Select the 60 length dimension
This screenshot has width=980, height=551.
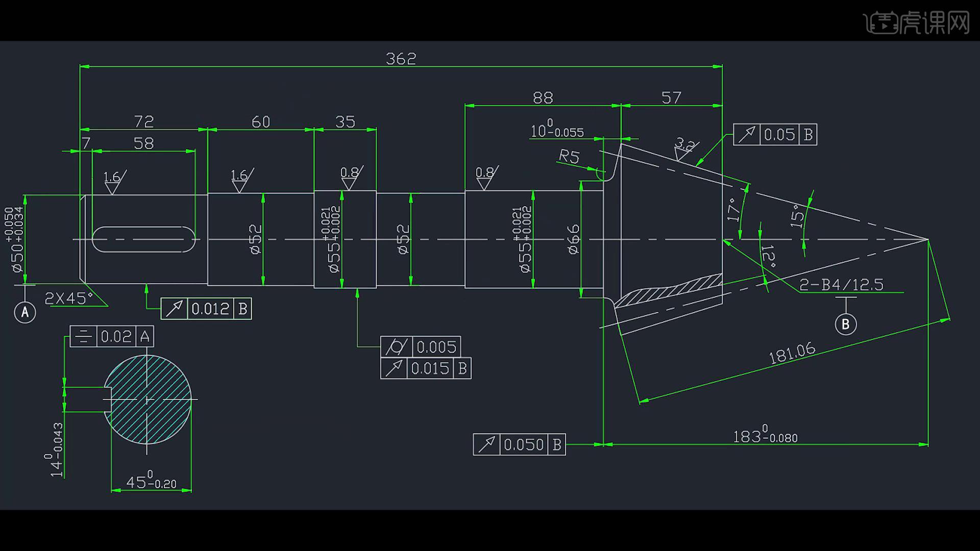[261, 122]
